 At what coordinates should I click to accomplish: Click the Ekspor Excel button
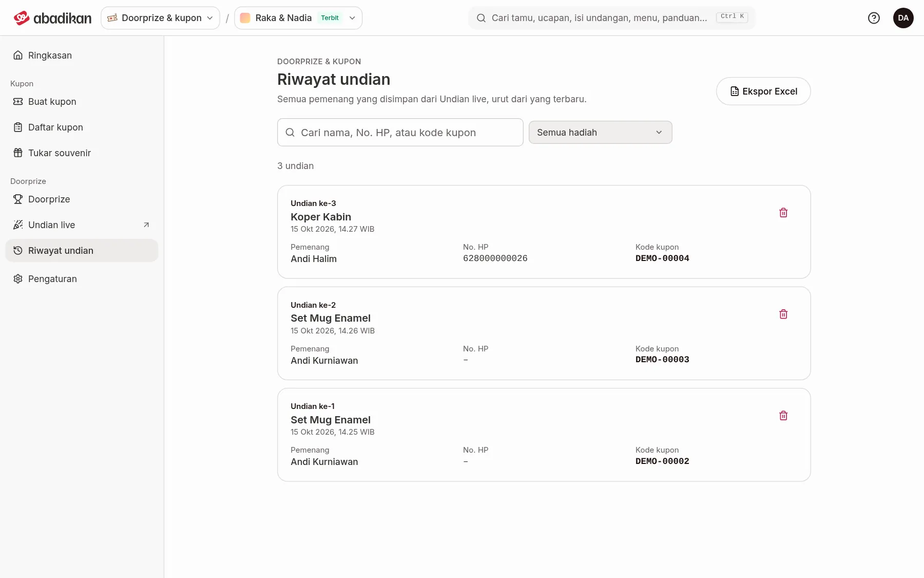(763, 91)
